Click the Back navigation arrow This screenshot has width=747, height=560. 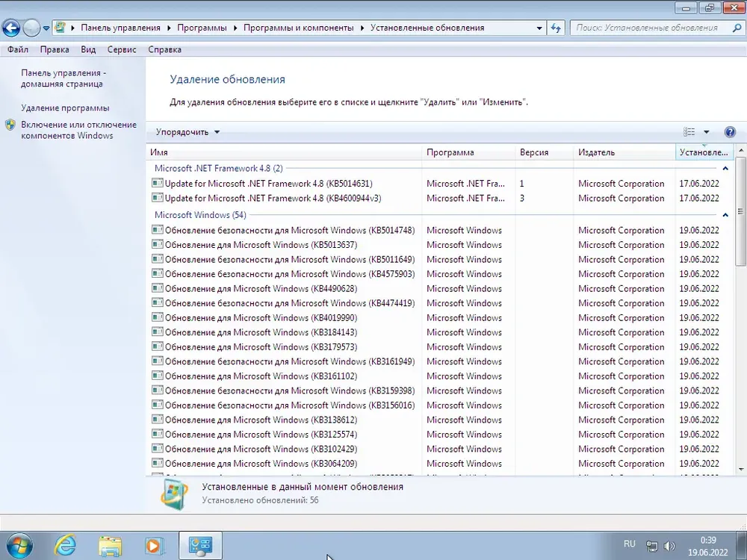pyautogui.click(x=11, y=28)
